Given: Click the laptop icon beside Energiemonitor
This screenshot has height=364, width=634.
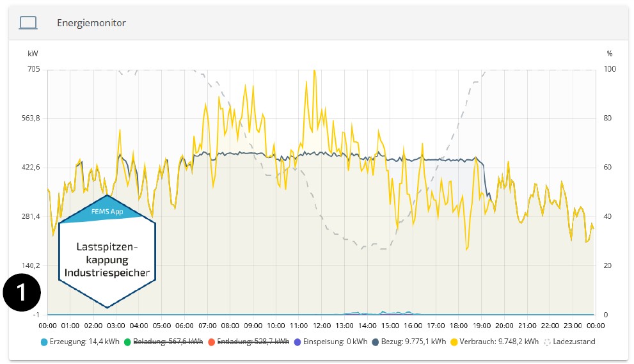Looking at the screenshot, I should (28, 23).
